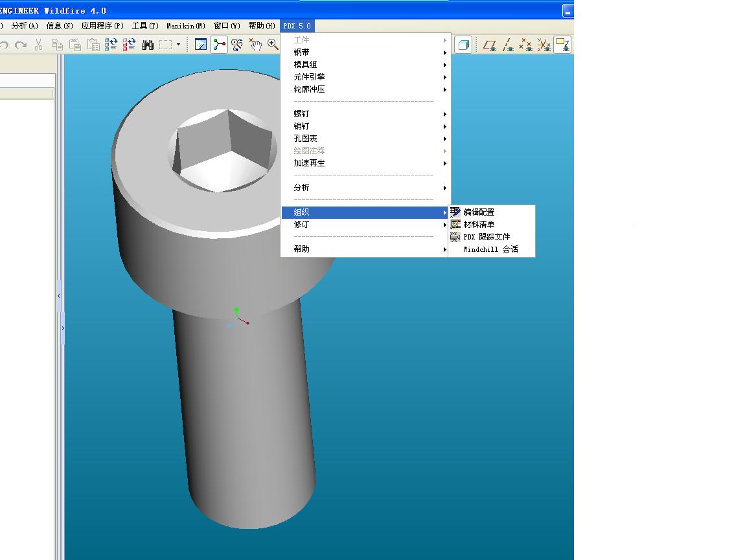
Task: Toggle datum axes display
Action: pos(508,45)
